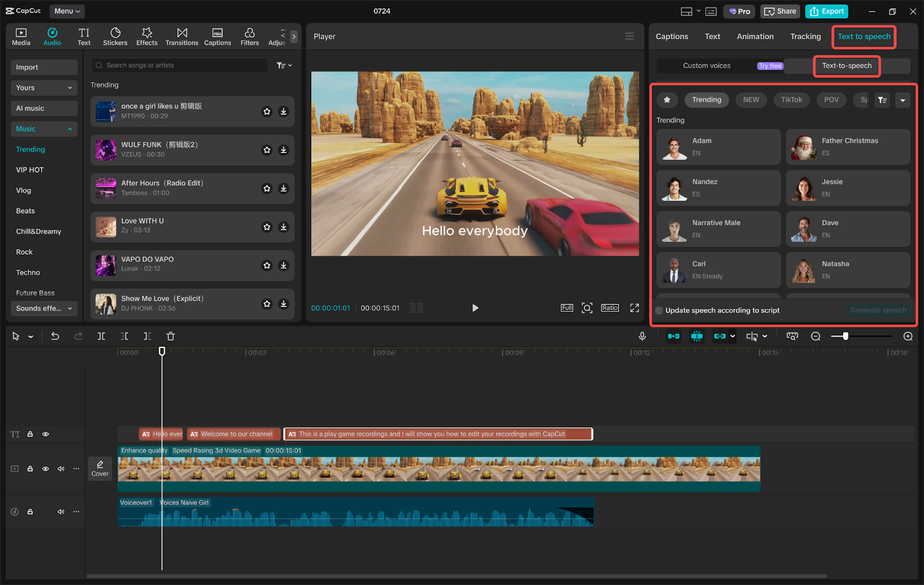Open the Menu dropdown
Image resolution: width=924 pixels, height=585 pixels.
click(67, 11)
